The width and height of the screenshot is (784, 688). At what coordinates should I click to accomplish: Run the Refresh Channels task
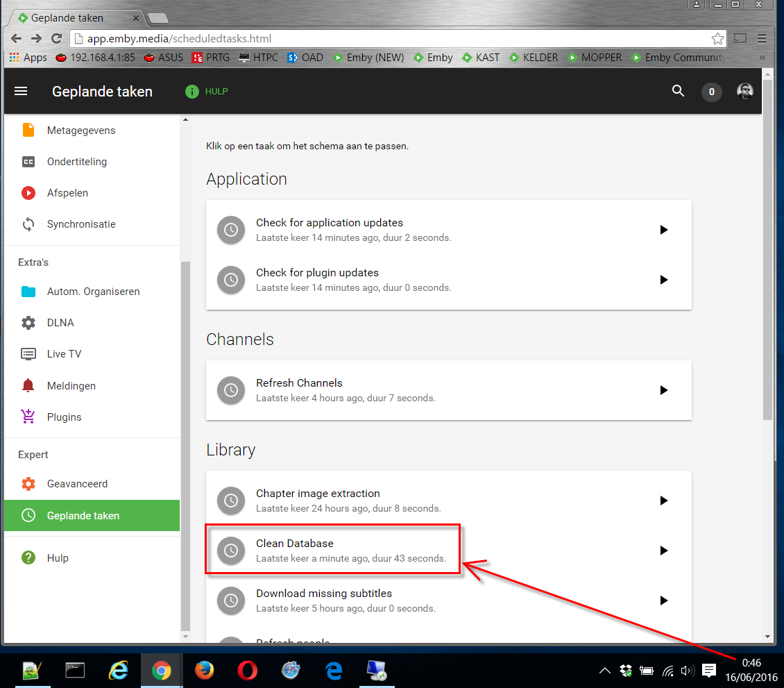pos(663,390)
